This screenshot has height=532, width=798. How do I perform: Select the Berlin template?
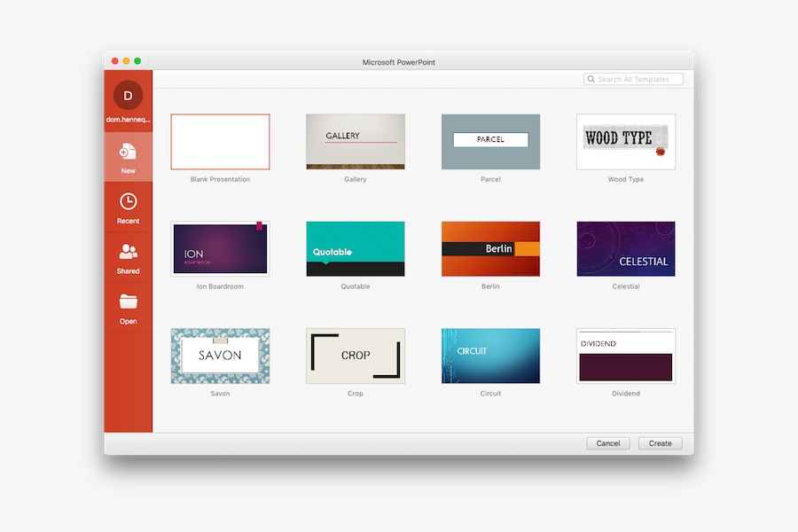(490, 249)
